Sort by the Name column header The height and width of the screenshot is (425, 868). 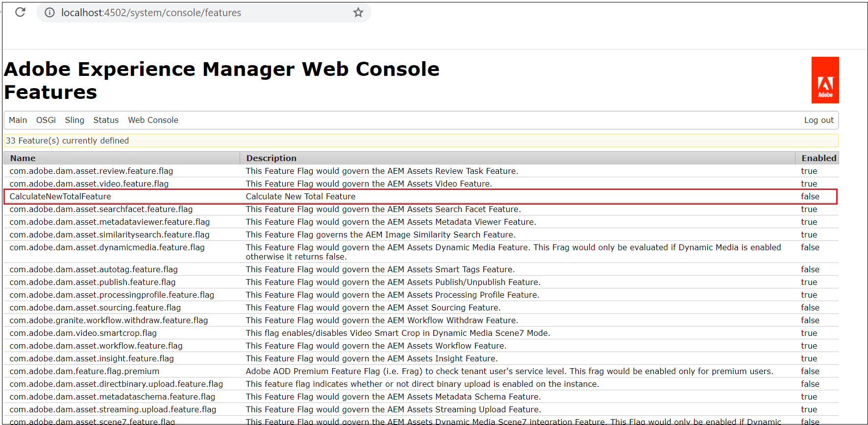(122, 158)
